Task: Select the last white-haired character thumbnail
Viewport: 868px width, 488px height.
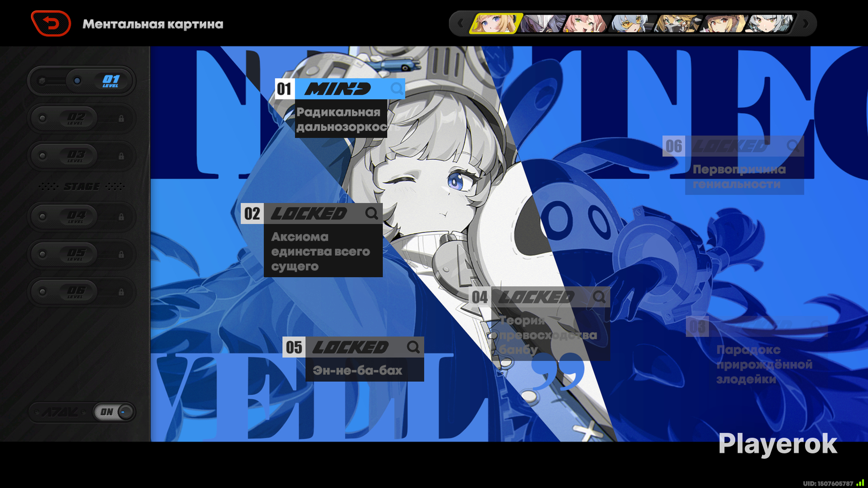Action: 770,23
